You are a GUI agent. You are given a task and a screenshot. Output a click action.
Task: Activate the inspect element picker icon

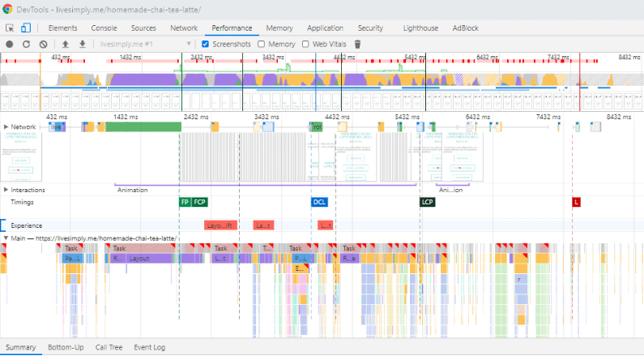pyautogui.click(x=11, y=28)
